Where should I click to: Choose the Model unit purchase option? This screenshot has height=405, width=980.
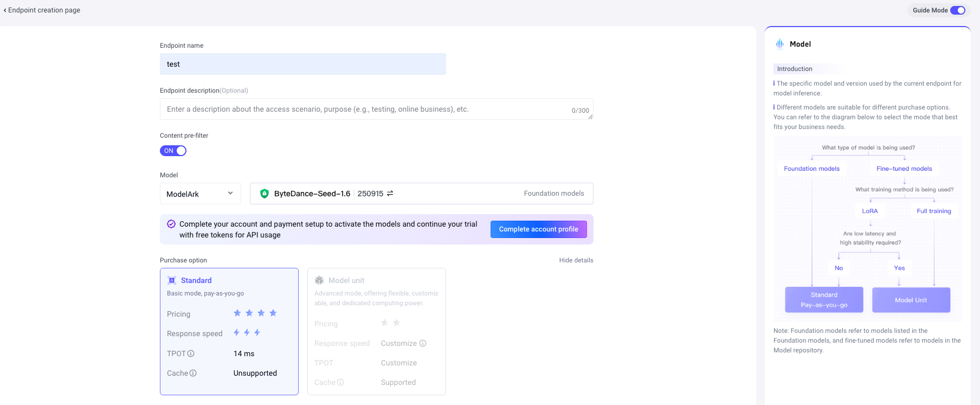click(x=376, y=331)
